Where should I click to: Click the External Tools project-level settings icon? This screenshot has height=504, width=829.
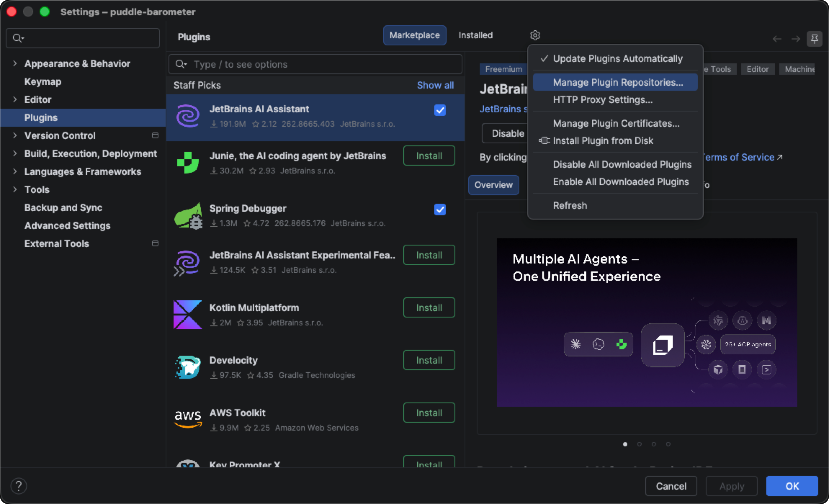[x=155, y=243]
